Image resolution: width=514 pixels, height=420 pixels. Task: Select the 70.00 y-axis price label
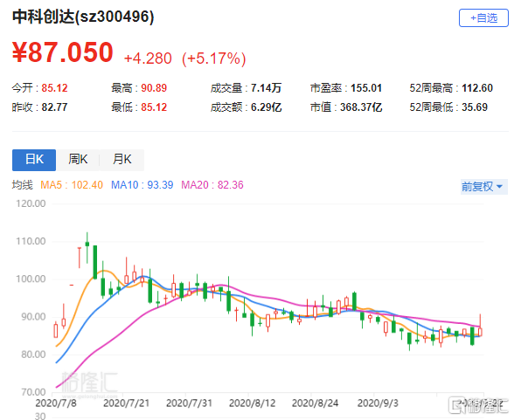click(x=33, y=392)
